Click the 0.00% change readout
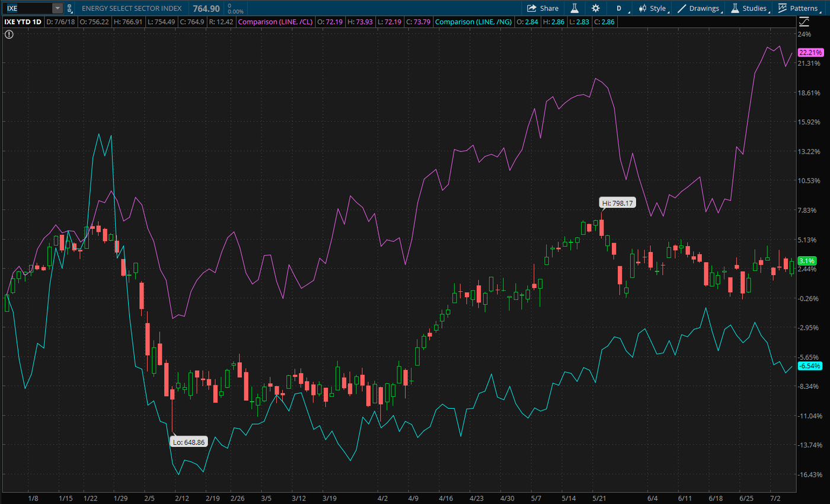Image resolution: width=830 pixels, height=504 pixels. point(235,12)
